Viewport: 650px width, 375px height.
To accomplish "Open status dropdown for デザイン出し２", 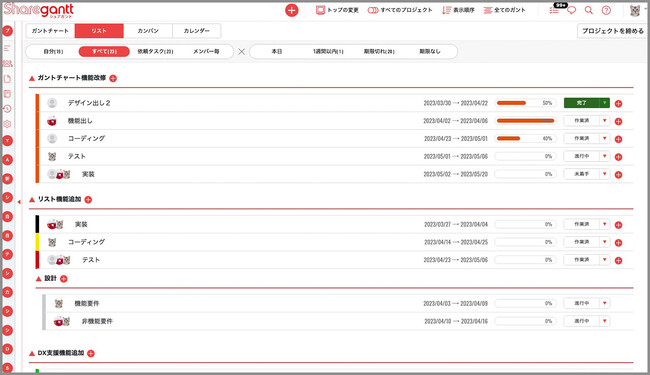I will pyautogui.click(x=605, y=103).
